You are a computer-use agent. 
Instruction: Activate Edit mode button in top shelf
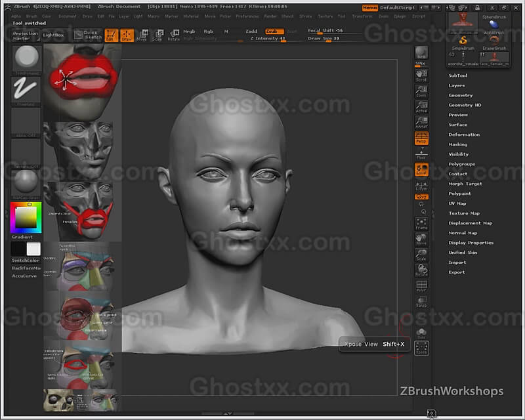click(111, 35)
